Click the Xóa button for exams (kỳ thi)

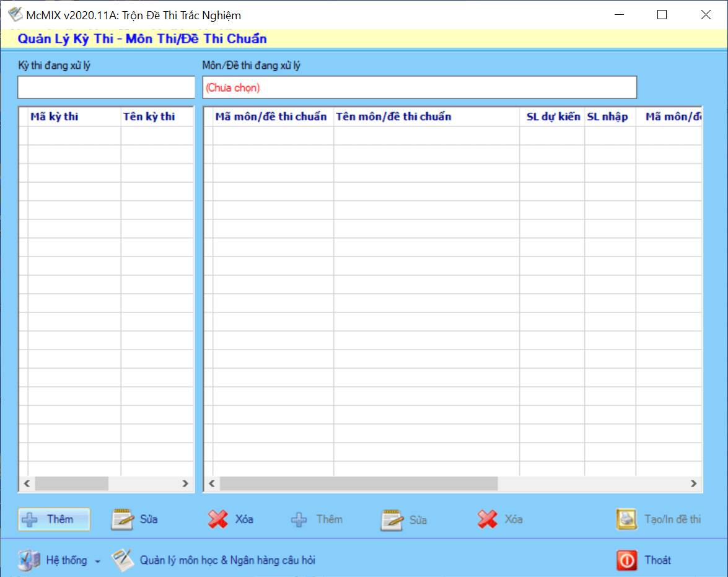(230, 519)
